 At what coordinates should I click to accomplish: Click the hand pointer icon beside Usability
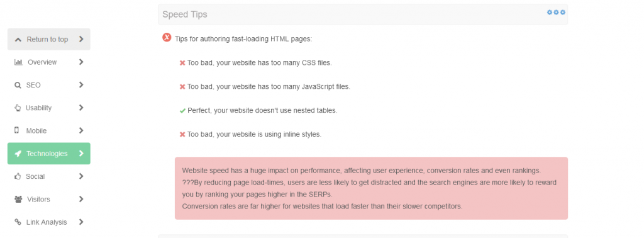point(18,108)
